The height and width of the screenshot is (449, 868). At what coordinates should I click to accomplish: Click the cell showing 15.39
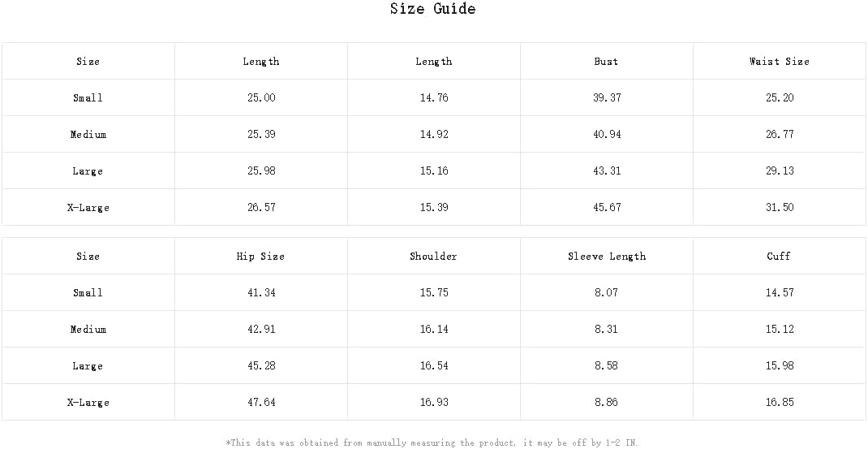click(433, 208)
